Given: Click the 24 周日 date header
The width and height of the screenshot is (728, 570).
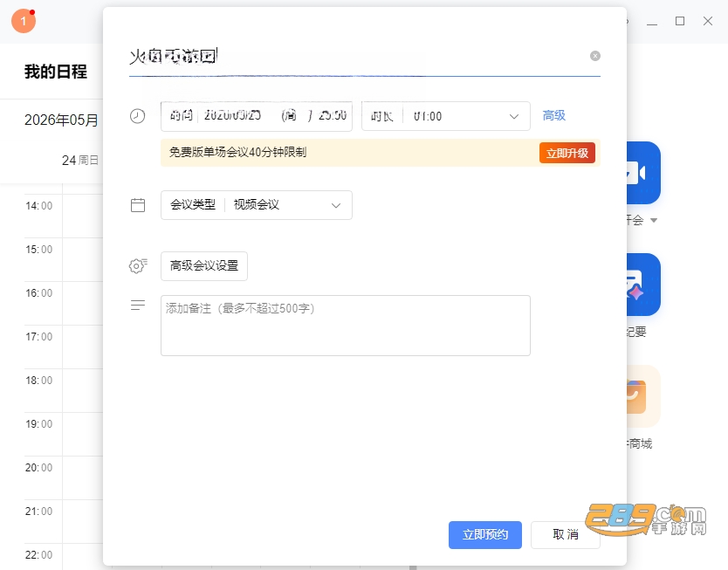Looking at the screenshot, I should tap(80, 160).
